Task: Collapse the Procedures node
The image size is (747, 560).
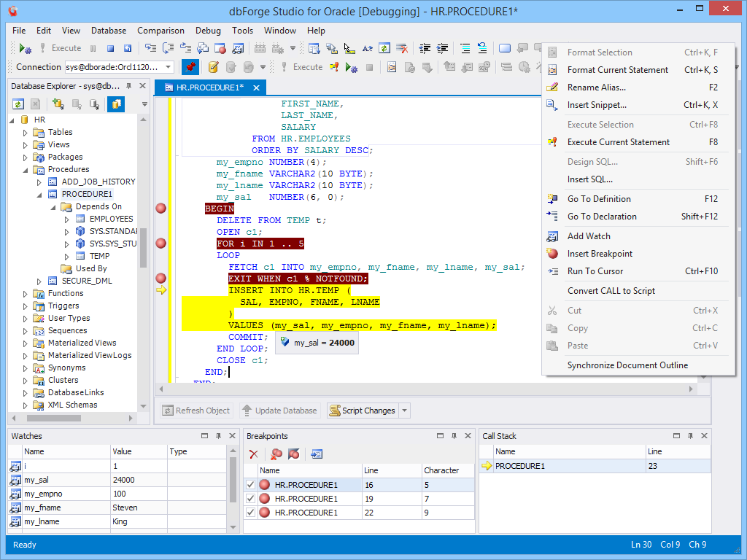Action: coord(26,169)
